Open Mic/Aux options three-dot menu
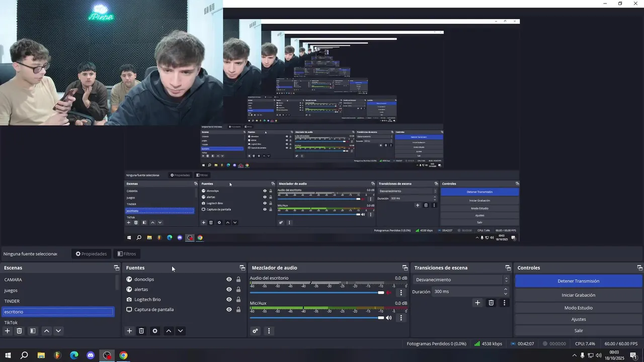 coord(401,318)
